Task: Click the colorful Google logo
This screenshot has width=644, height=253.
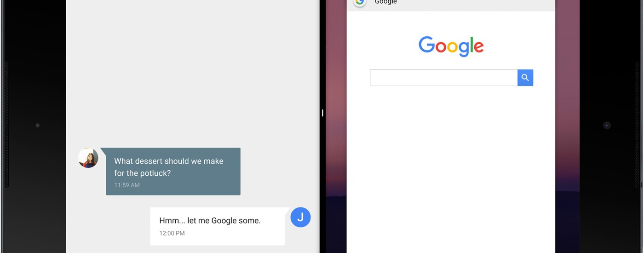Action: [451, 46]
